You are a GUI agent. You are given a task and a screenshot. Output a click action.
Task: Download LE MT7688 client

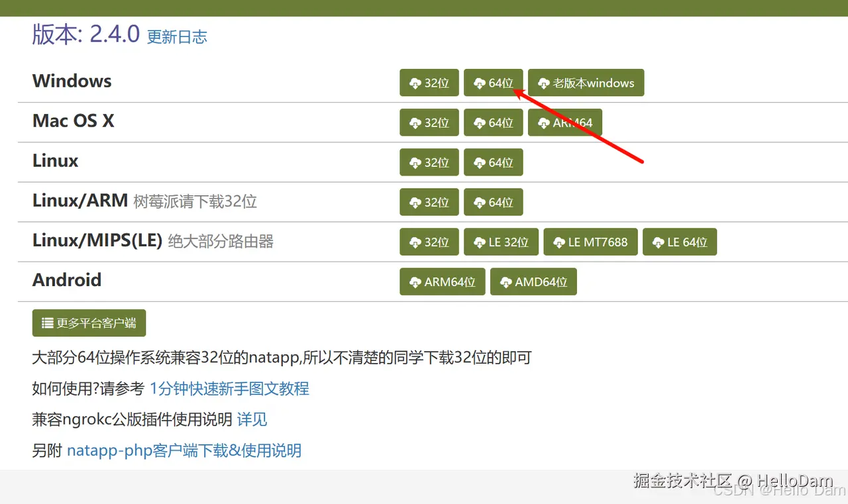coord(590,242)
